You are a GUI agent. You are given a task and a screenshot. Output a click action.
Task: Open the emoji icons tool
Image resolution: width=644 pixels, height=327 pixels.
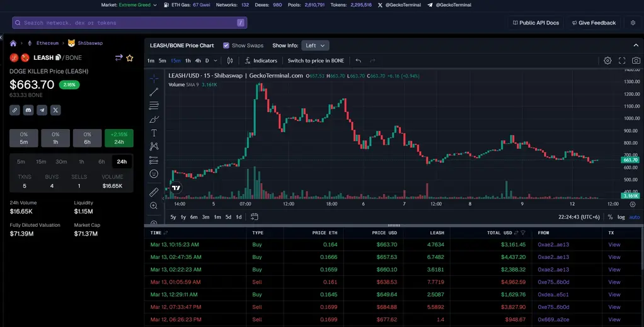point(154,174)
